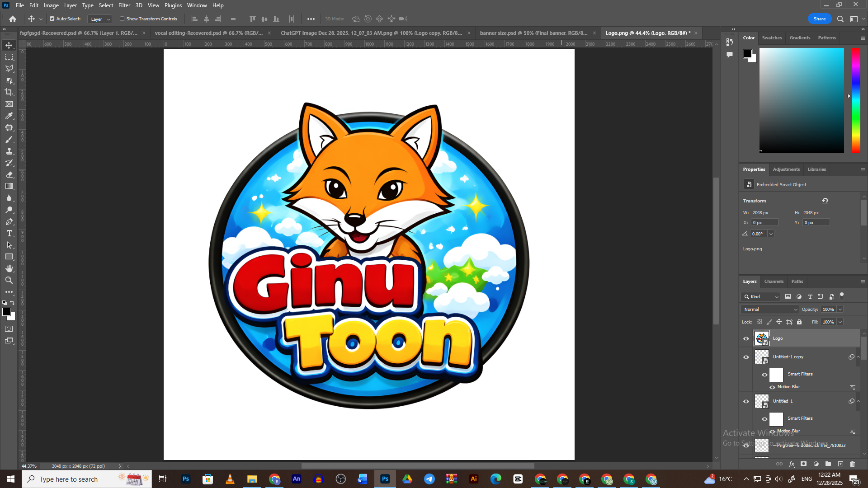Screen dimensions: 868x488
Task: Click the add layer style fx icon
Action: click(x=792, y=464)
